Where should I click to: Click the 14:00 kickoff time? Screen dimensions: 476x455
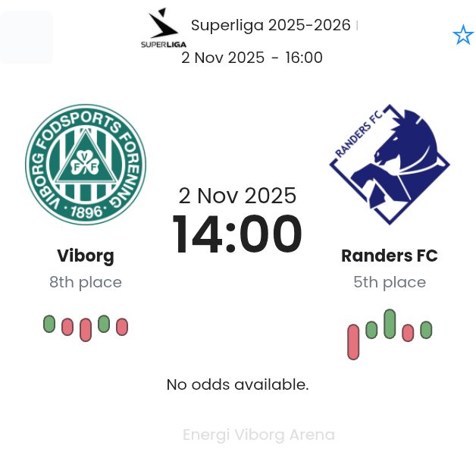point(237,234)
